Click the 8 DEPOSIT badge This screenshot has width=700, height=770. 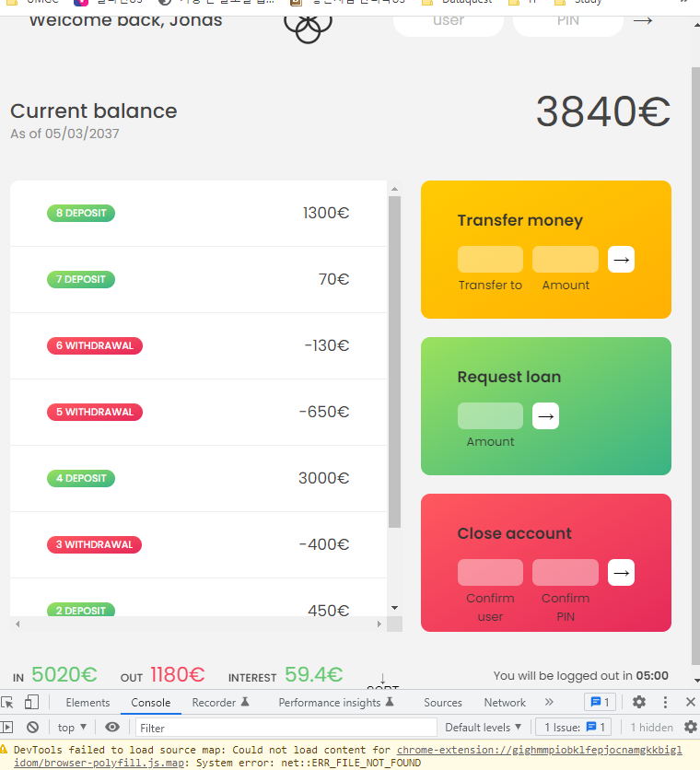(x=81, y=213)
